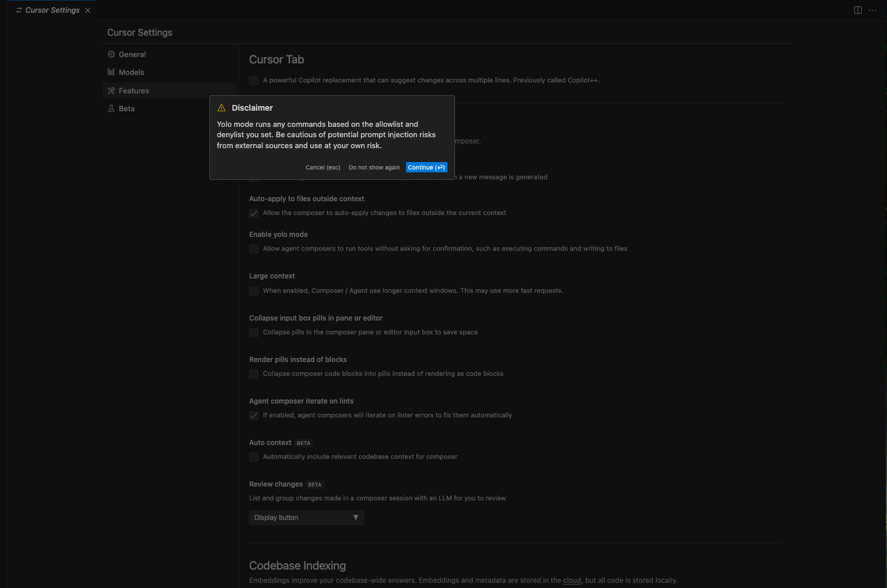Click the Agent composer iterate on lints label
This screenshot has width=887, height=588.
[x=301, y=401]
